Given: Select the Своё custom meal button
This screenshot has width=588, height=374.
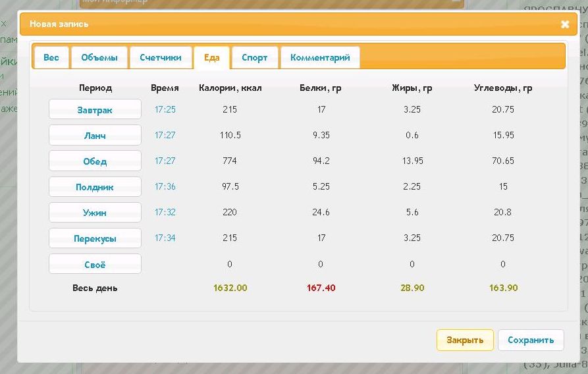Looking at the screenshot, I should pyautogui.click(x=95, y=264).
